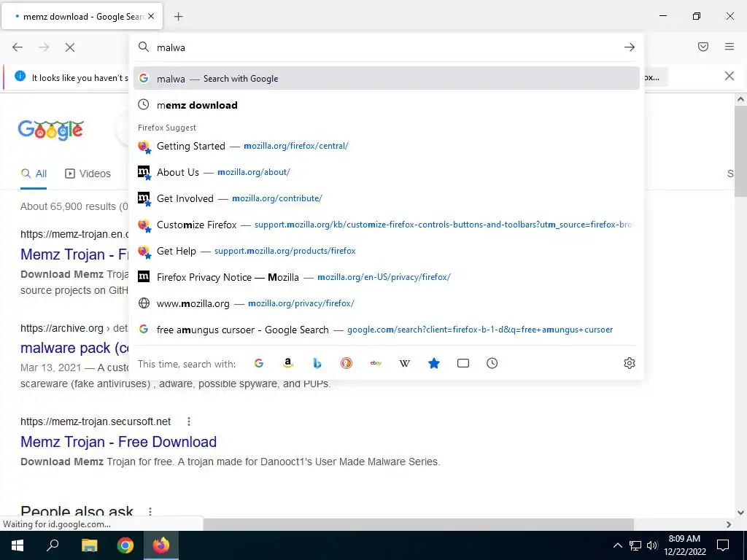747x560 pixels.
Task: Choose the www.mozilla.org suggestion
Action: click(387, 303)
